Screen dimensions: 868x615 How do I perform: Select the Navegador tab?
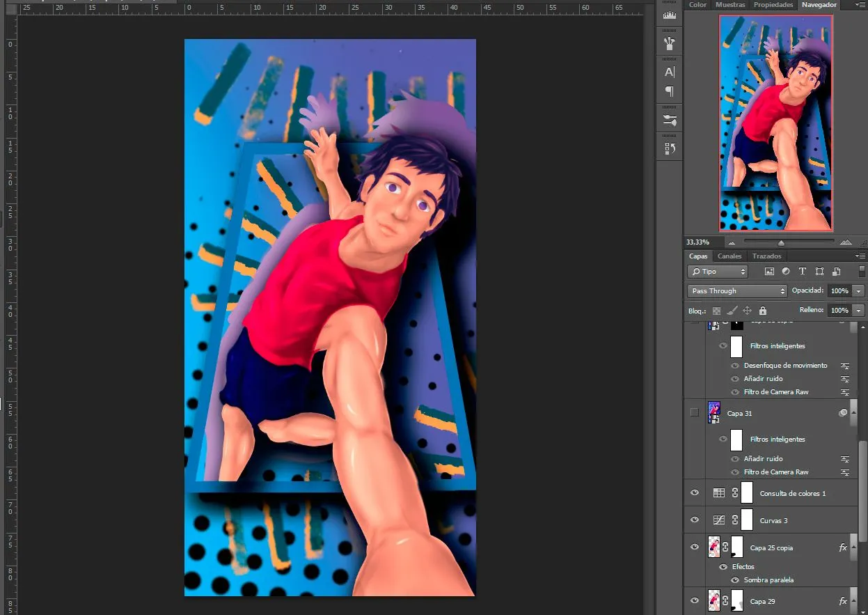(819, 5)
